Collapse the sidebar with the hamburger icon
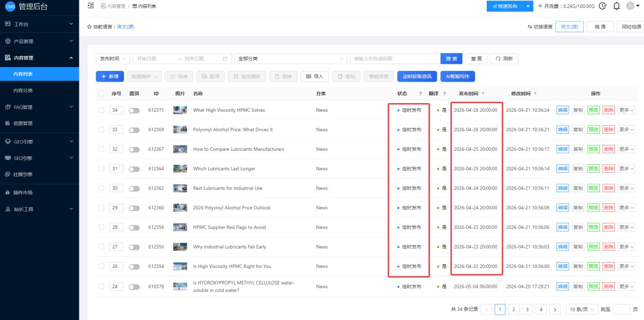 90,6
